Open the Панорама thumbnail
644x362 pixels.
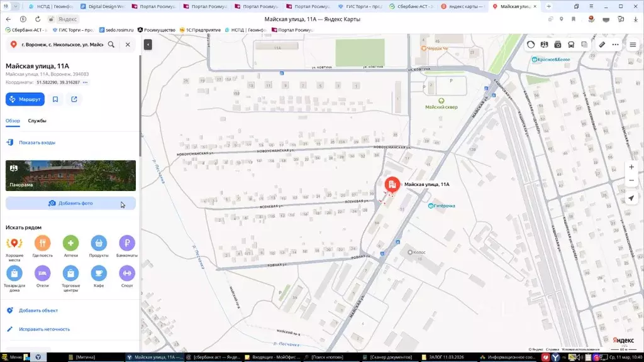click(70, 175)
